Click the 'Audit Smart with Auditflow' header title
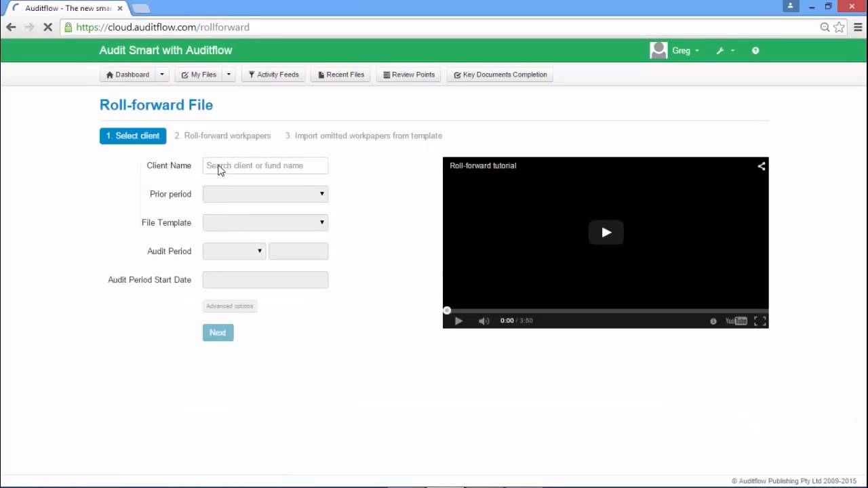868x488 pixels. click(165, 50)
